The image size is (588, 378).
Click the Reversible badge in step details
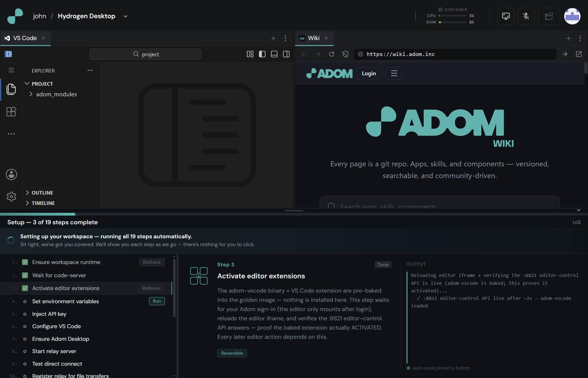232,353
